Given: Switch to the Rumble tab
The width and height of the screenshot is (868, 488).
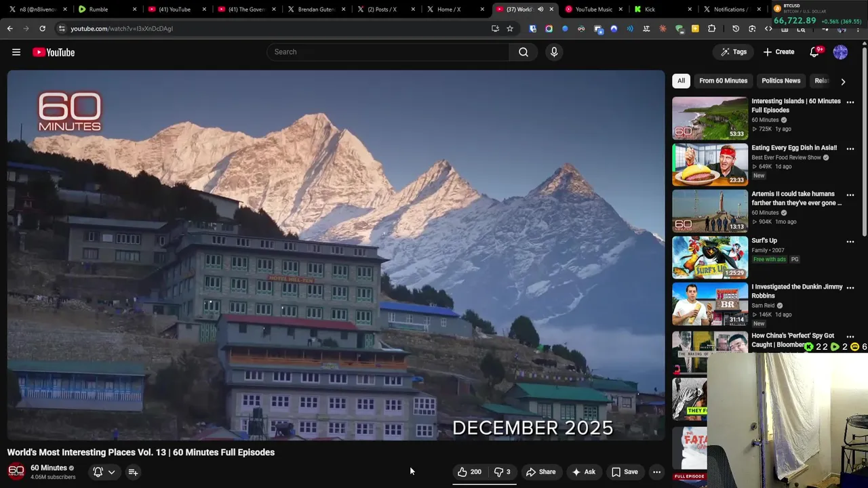Looking at the screenshot, I should pos(106,9).
